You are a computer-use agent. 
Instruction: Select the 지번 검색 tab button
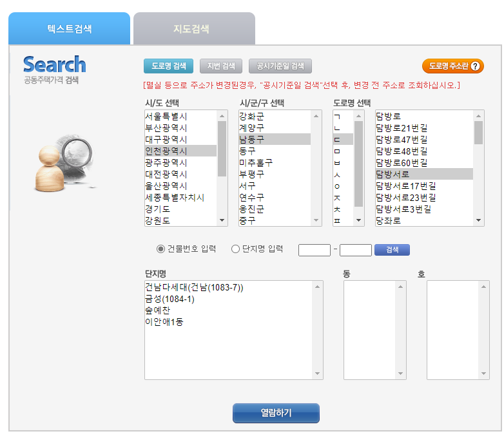tap(221, 66)
